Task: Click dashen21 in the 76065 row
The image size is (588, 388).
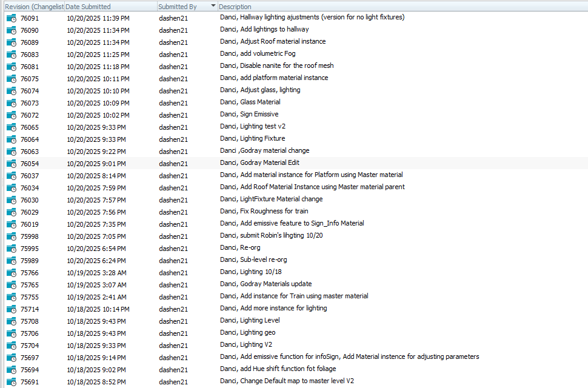Action: tap(173, 127)
